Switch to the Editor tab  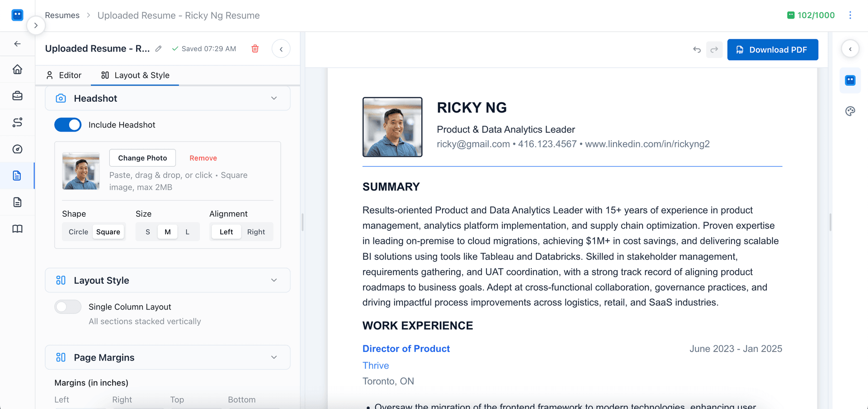(70, 75)
